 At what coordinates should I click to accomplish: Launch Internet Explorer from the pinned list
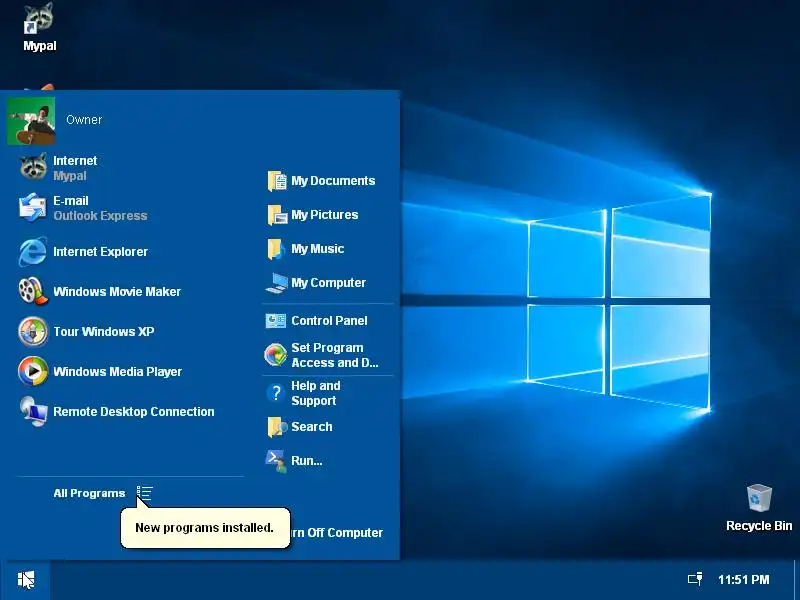click(x=83, y=252)
